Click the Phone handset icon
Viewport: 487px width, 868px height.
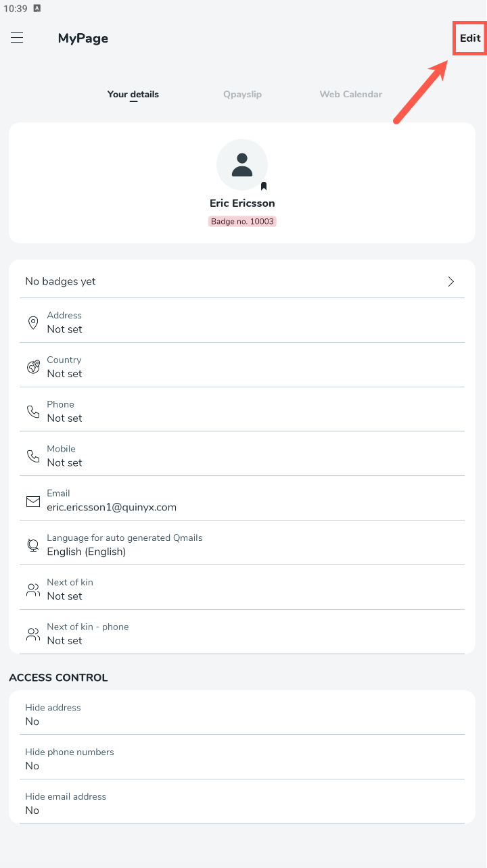(x=33, y=412)
